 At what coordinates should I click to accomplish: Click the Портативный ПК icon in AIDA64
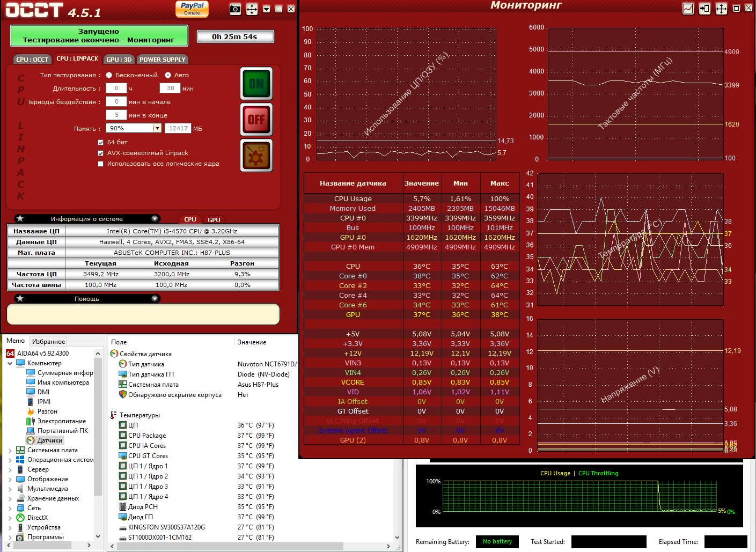pyautogui.click(x=31, y=431)
